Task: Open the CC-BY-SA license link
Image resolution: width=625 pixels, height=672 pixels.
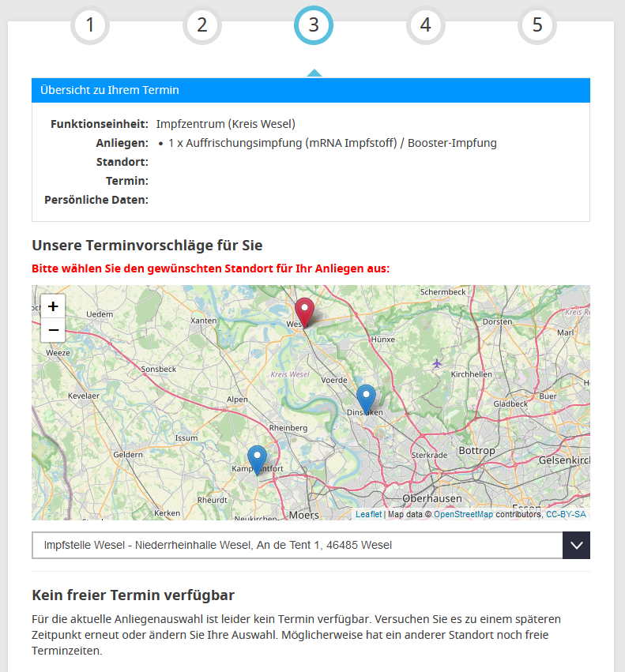Action: 566,514
